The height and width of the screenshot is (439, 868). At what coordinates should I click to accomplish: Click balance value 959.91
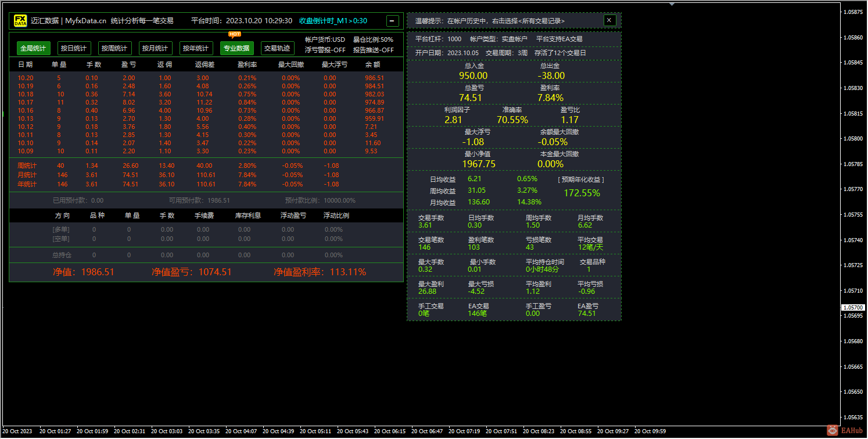tap(375, 118)
